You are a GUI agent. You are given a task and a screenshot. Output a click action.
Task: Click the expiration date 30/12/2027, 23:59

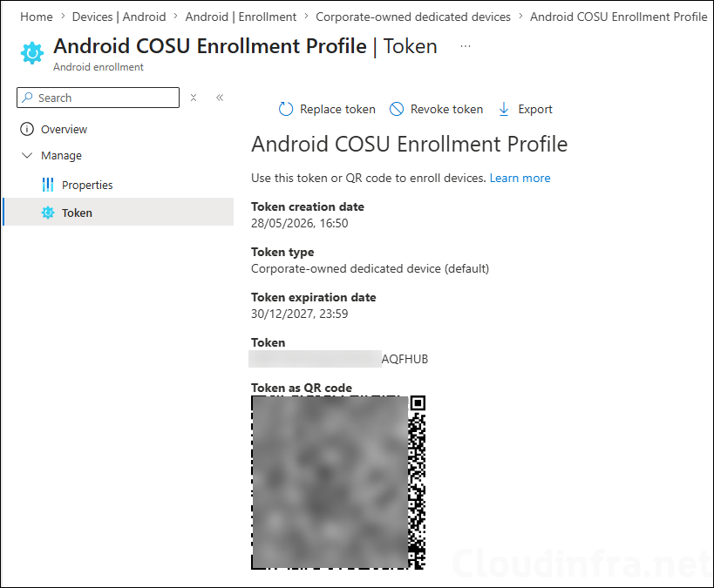pos(300,314)
